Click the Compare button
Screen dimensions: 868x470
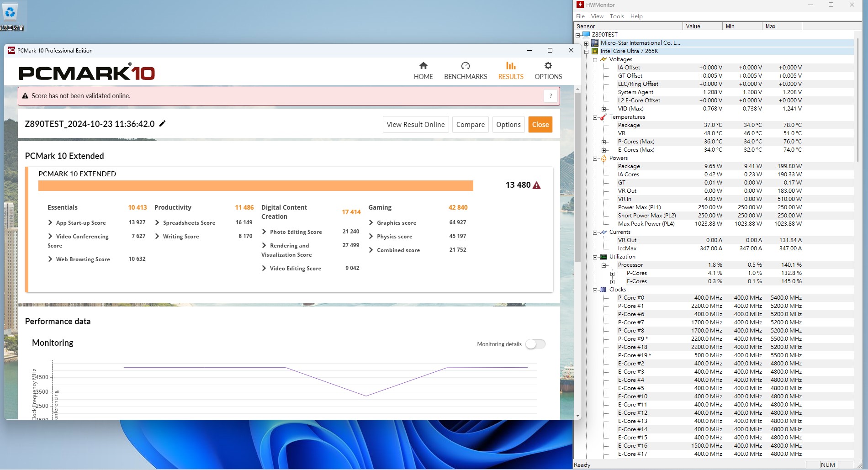pyautogui.click(x=470, y=125)
